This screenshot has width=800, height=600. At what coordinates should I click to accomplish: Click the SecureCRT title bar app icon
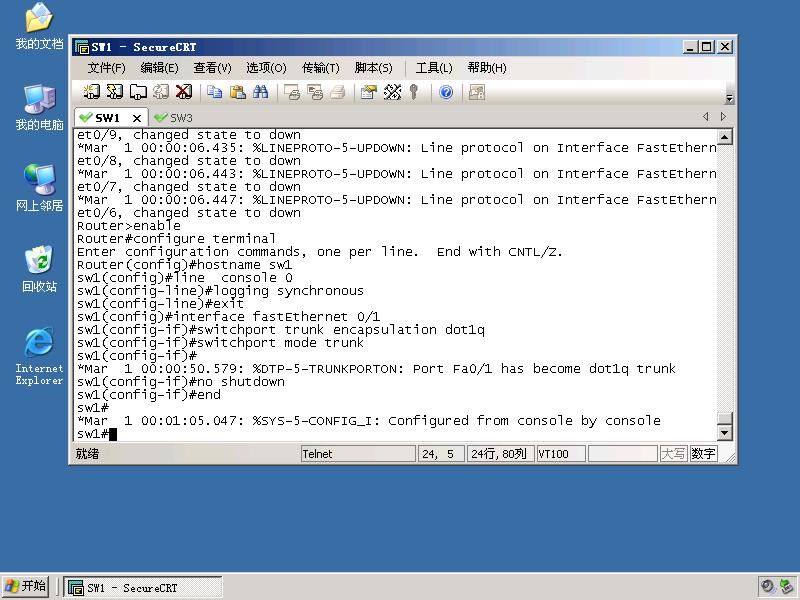pos(82,47)
